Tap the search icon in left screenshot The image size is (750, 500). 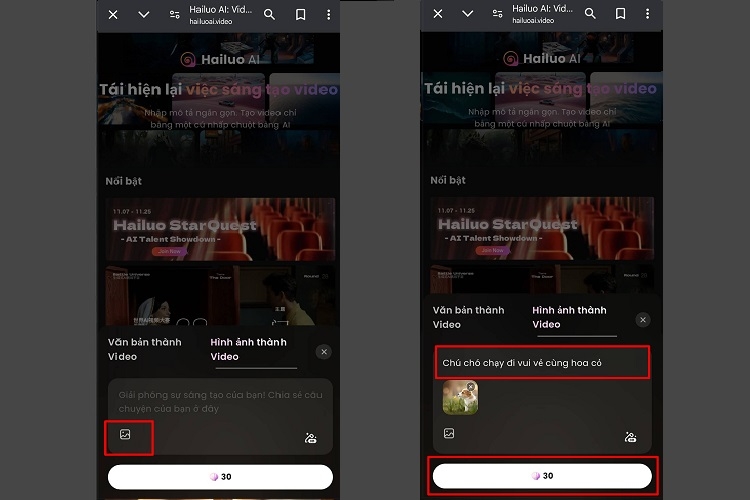pos(269,15)
